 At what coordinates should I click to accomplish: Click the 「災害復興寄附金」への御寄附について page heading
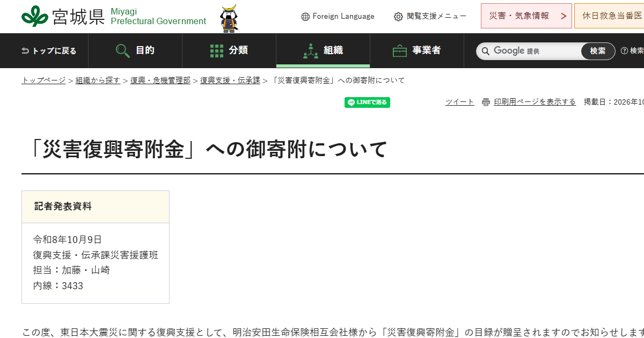(208, 149)
